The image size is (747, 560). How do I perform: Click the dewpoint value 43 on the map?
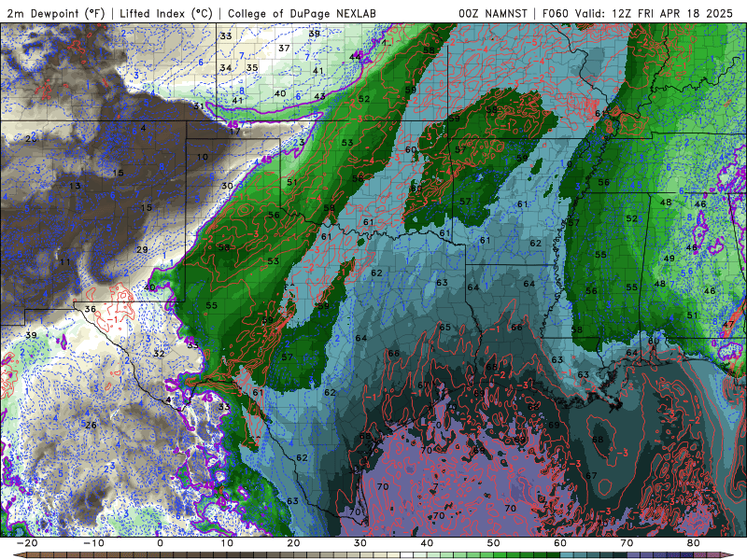pos(319,97)
